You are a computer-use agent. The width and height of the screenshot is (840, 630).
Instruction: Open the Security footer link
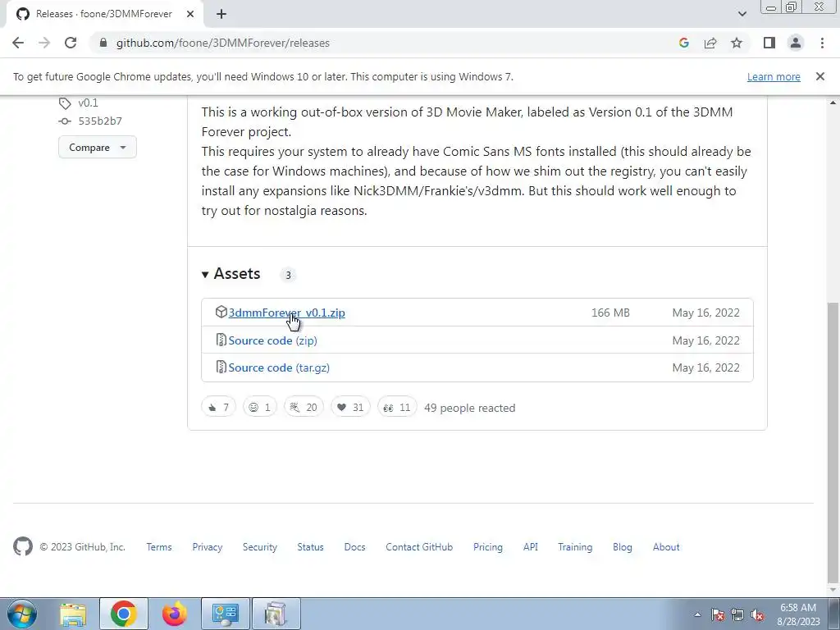tap(260, 547)
